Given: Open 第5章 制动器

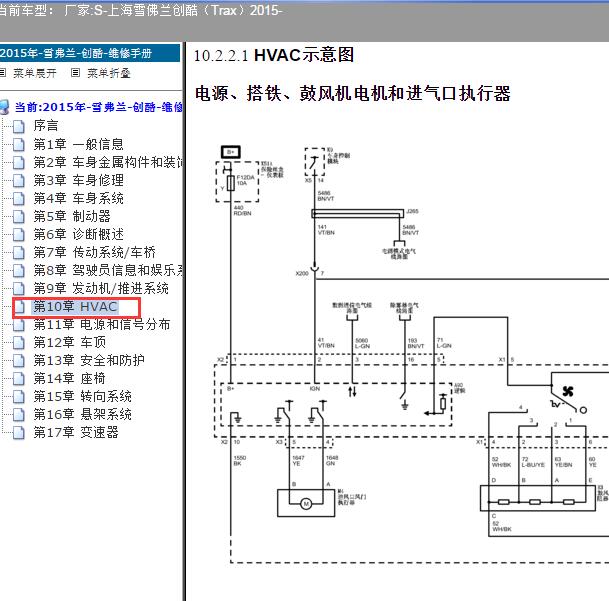Looking at the screenshot, I should [x=72, y=216].
